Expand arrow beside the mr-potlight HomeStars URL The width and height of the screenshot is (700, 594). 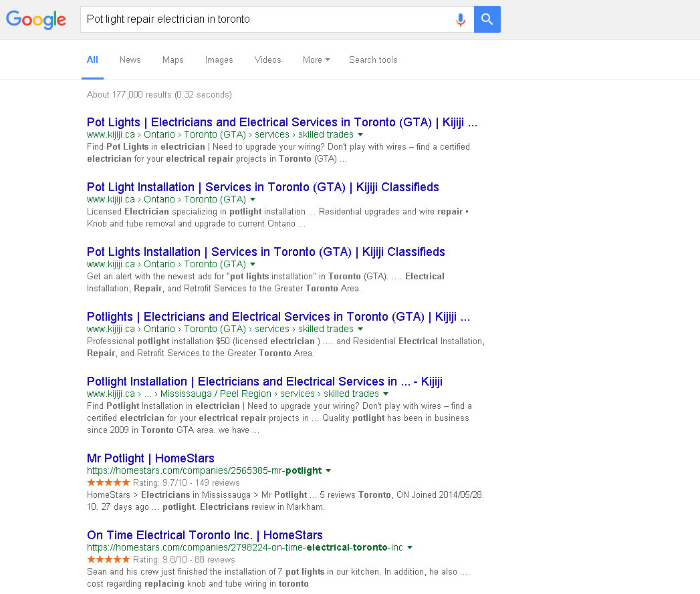tap(328, 471)
